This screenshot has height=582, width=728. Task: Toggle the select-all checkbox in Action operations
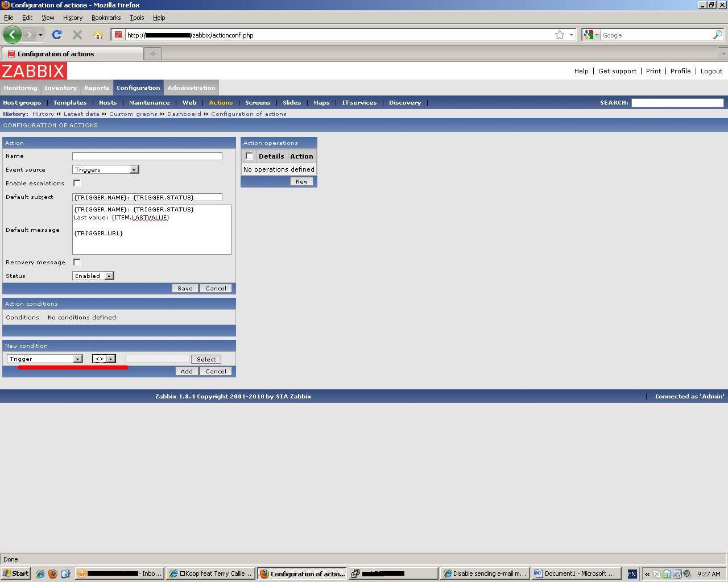pyautogui.click(x=249, y=156)
